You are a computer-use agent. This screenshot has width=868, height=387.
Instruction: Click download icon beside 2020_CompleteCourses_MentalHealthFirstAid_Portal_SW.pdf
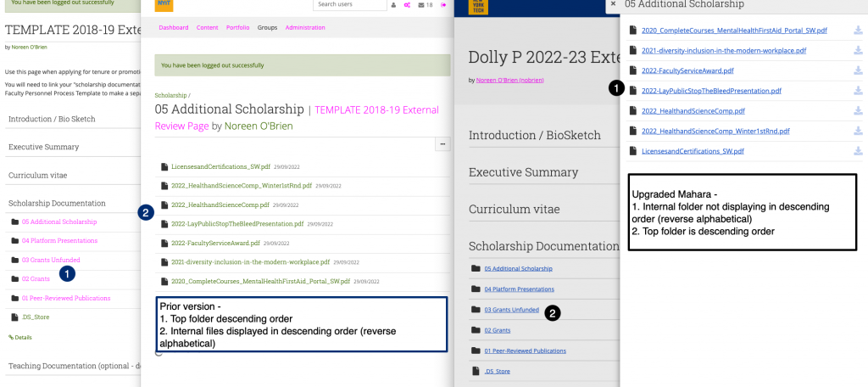pos(858,31)
